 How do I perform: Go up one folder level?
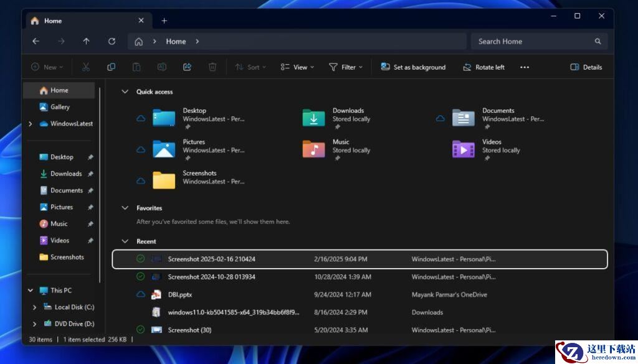(86, 42)
